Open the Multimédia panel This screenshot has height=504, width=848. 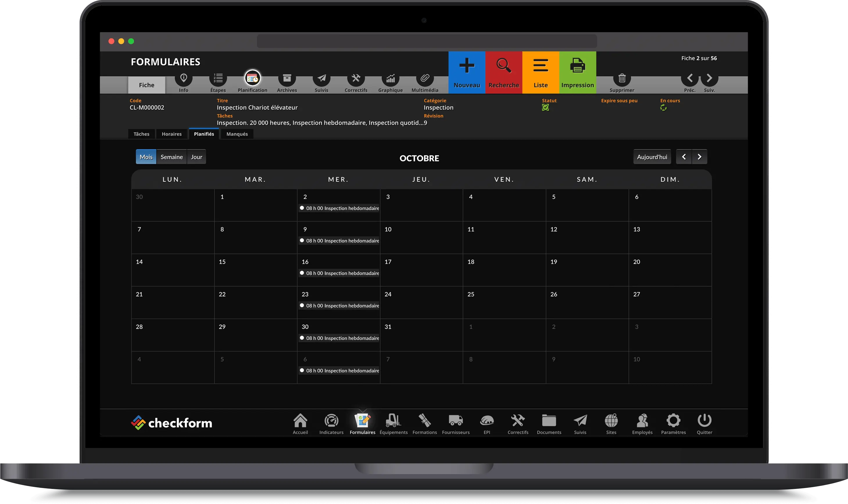pos(425,81)
